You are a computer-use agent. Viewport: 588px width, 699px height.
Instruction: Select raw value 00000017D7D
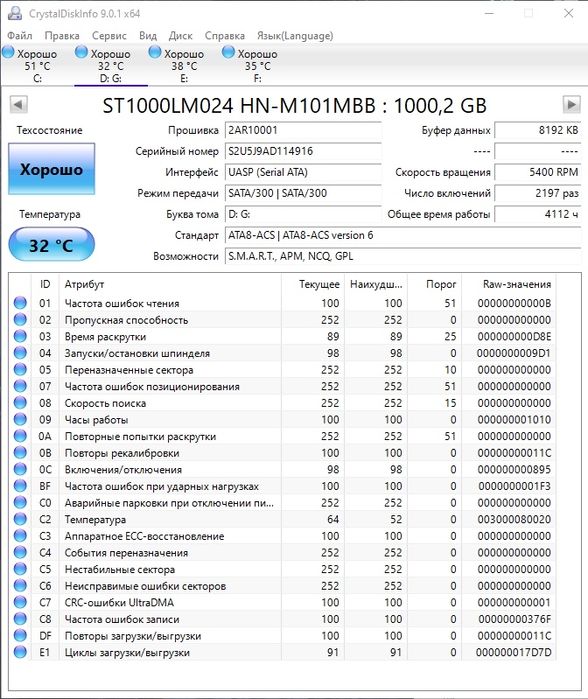tap(514, 652)
